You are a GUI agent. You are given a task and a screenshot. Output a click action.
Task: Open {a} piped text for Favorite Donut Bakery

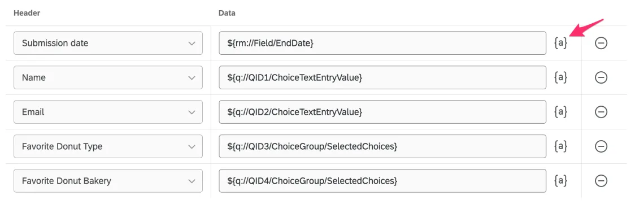click(560, 181)
